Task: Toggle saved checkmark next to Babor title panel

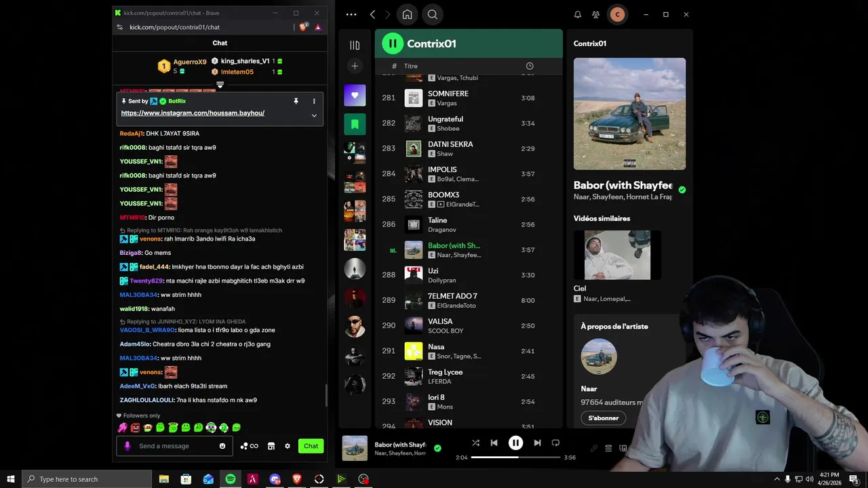Action: tap(682, 190)
